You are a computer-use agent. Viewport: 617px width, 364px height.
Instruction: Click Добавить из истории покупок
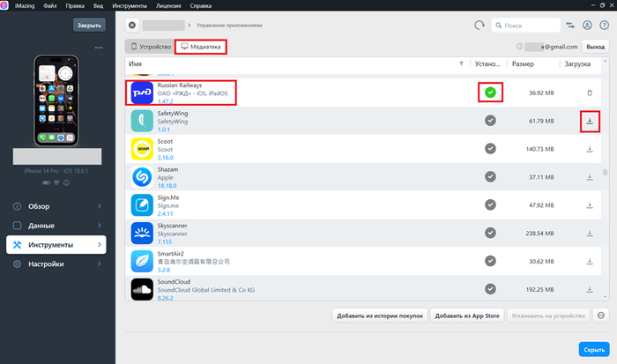click(380, 316)
